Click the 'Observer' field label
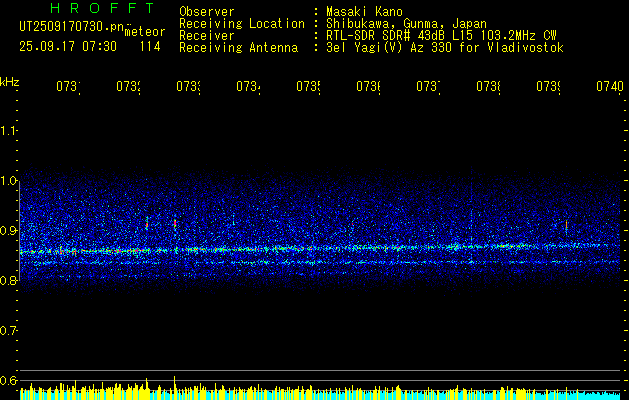 click(207, 12)
